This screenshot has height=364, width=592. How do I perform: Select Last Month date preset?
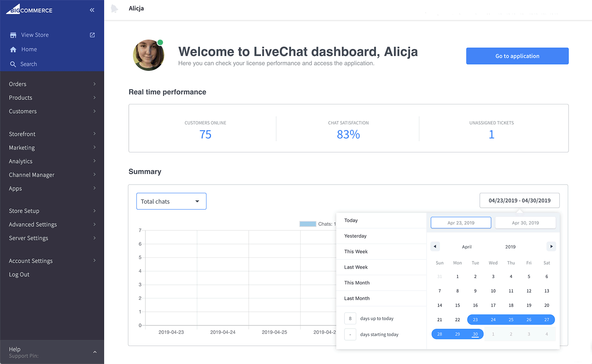pyautogui.click(x=381, y=298)
